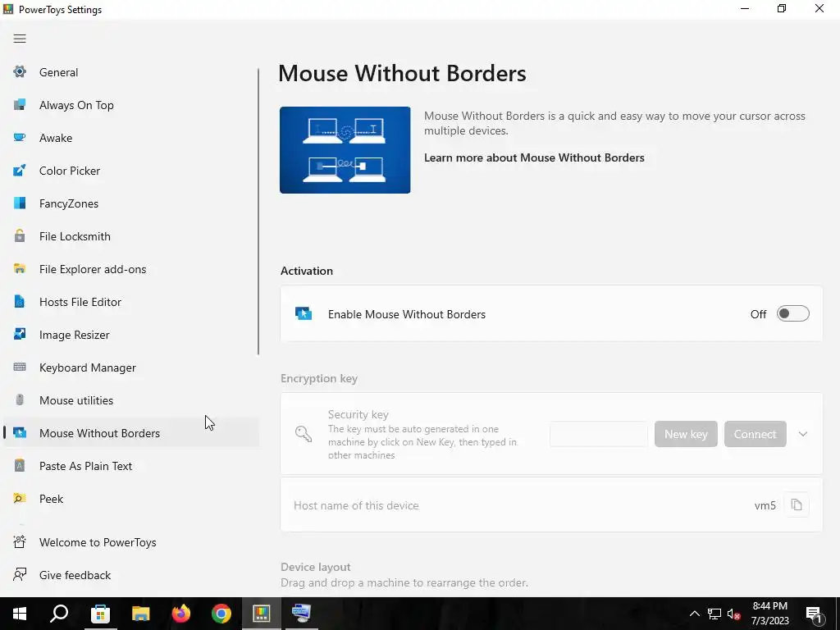Click the Mouse Without Borders banner image

345,150
